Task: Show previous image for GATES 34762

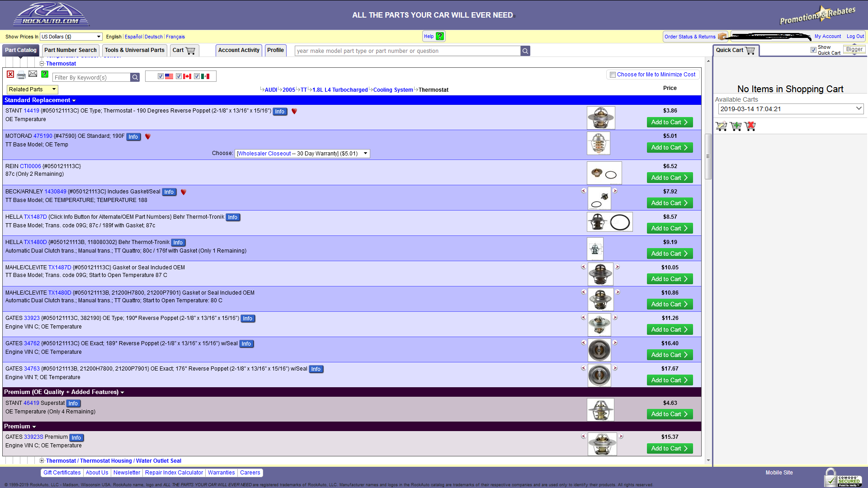Action: click(584, 343)
